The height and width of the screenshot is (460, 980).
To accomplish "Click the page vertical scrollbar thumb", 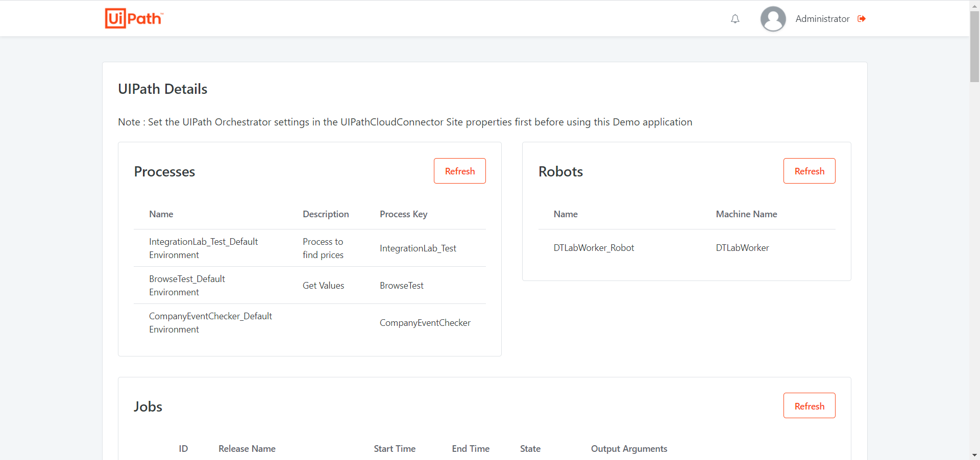I will click(x=974, y=46).
